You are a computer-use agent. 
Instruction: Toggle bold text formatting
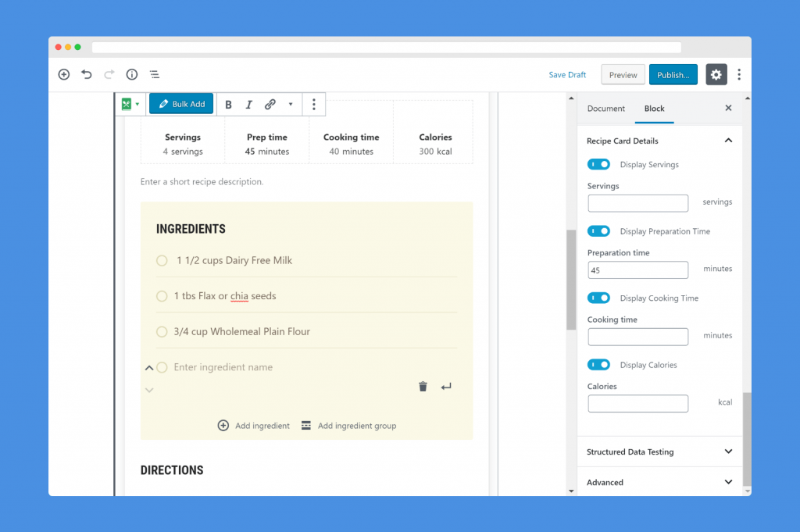(x=228, y=105)
